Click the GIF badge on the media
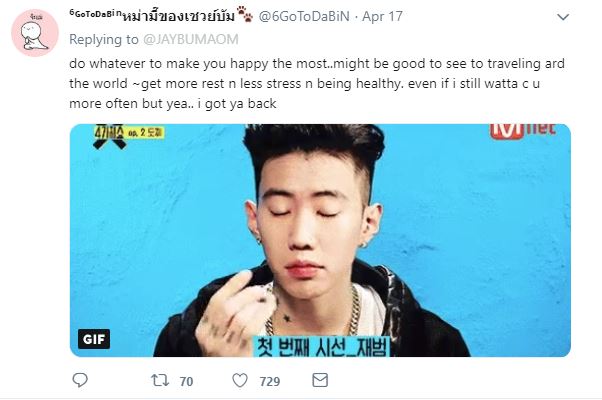The width and height of the screenshot is (602, 400). pos(94,339)
